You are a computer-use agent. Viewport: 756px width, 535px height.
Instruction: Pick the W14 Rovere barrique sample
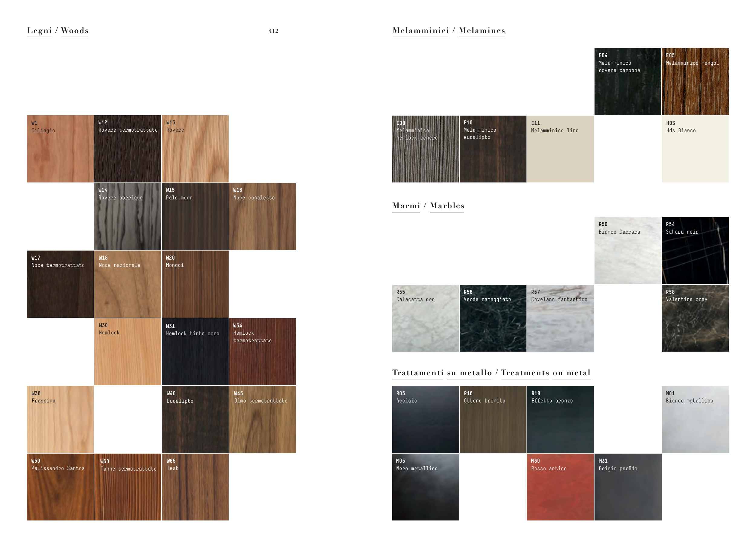point(128,216)
